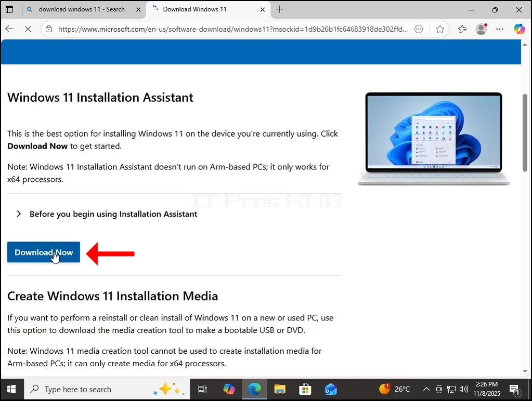Screen dimensions: 532x401
Task: Open the clock showing 2:26 PM
Action: pos(487,389)
